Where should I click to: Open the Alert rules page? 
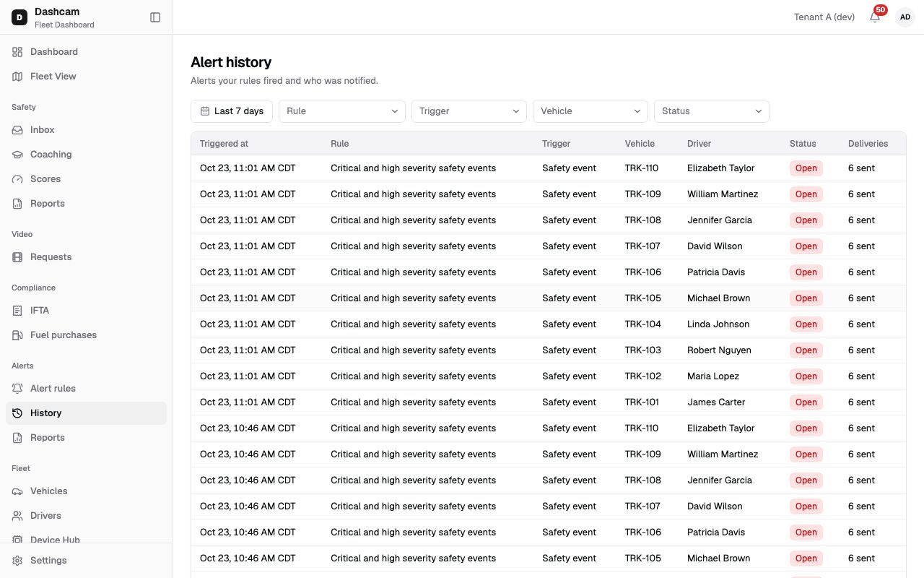click(x=87, y=389)
